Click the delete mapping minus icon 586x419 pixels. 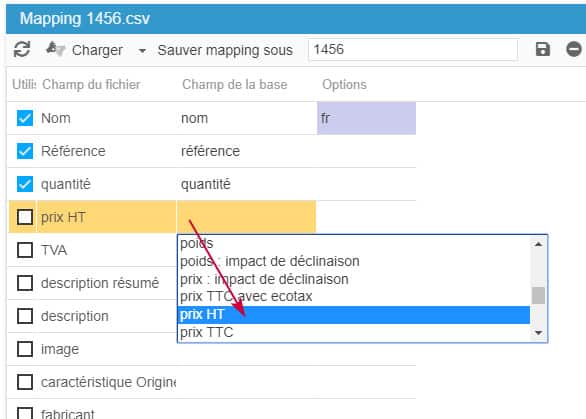click(x=574, y=49)
